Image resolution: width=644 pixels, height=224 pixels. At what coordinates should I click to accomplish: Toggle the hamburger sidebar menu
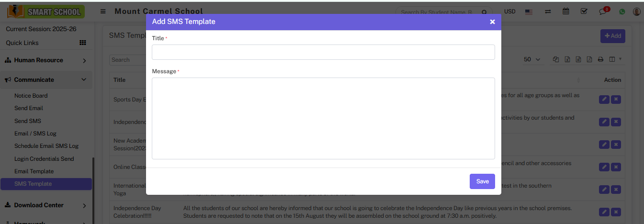(103, 11)
